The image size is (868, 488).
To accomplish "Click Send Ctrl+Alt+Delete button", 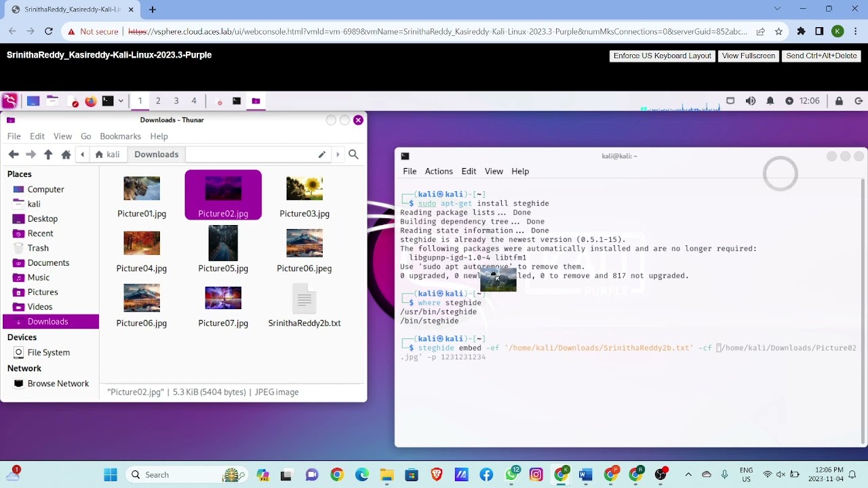I will pos(821,56).
